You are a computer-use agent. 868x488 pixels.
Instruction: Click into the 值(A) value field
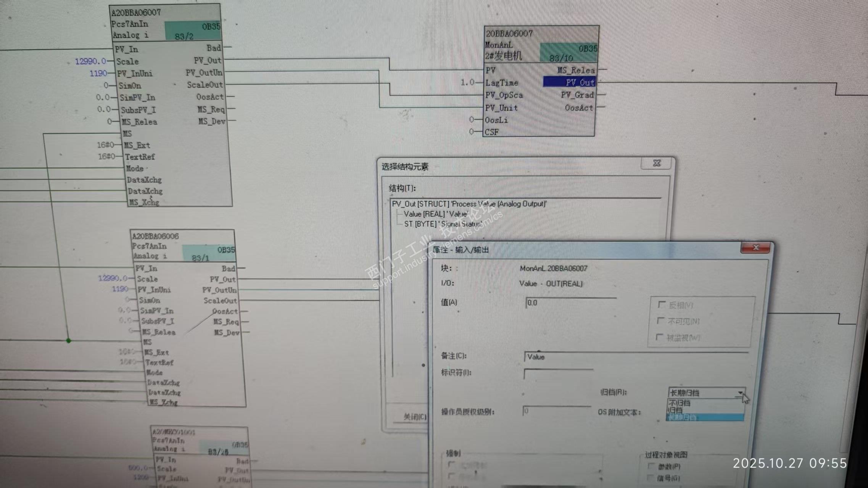click(570, 303)
